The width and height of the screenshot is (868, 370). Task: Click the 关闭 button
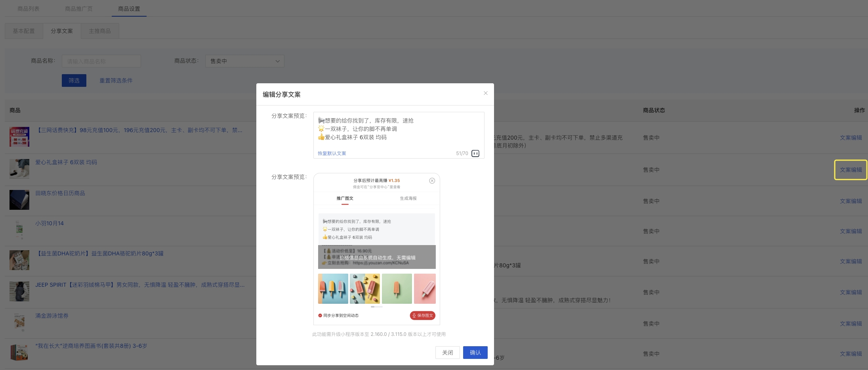click(447, 353)
